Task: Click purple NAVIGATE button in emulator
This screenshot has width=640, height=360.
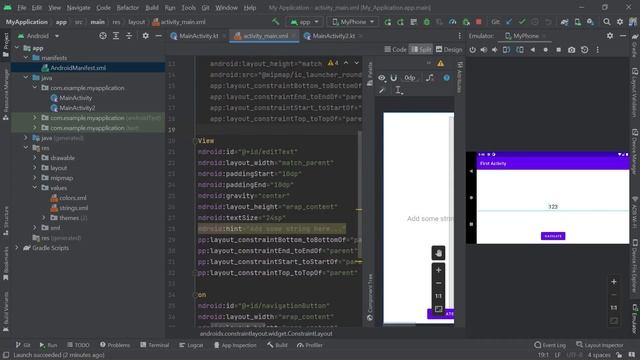Action: (553, 236)
